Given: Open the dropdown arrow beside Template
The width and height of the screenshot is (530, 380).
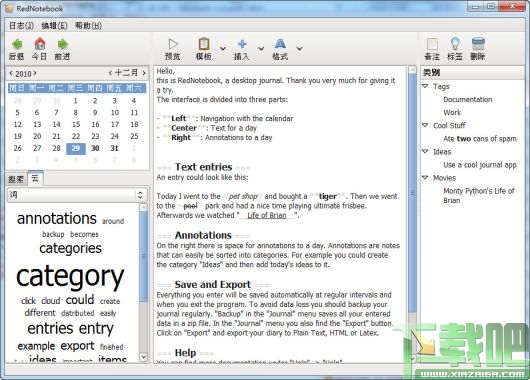Looking at the screenshot, I should pos(223,48).
